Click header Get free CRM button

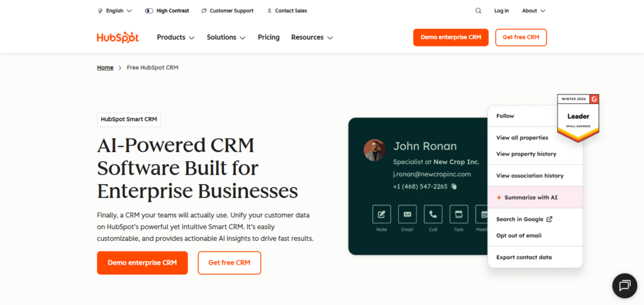[521, 37]
